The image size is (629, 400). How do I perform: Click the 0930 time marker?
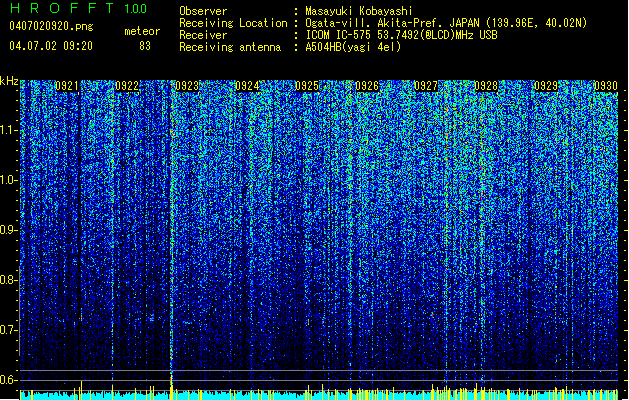(x=606, y=86)
